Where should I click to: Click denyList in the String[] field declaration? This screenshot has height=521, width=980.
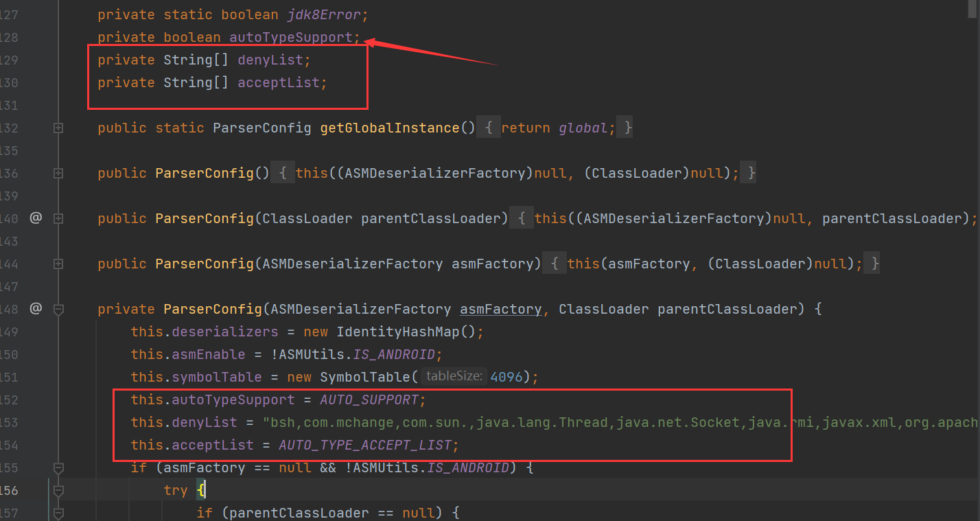pyautogui.click(x=270, y=60)
